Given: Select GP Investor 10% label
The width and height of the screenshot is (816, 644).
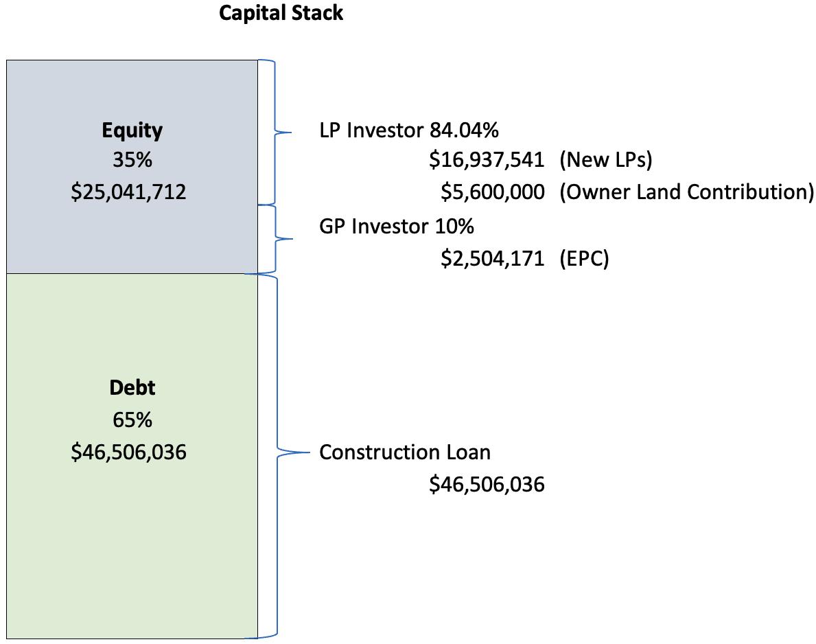Looking at the screenshot, I should [397, 227].
